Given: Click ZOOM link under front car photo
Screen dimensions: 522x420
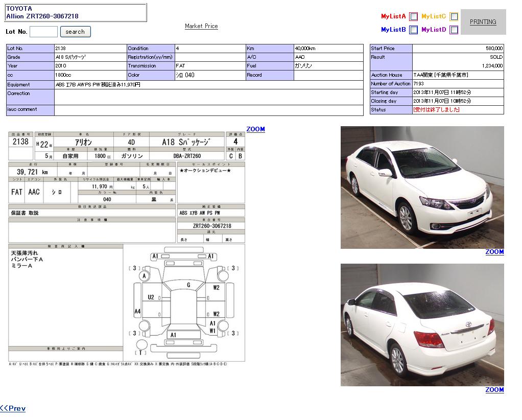Looking at the screenshot, I should pos(494,252).
